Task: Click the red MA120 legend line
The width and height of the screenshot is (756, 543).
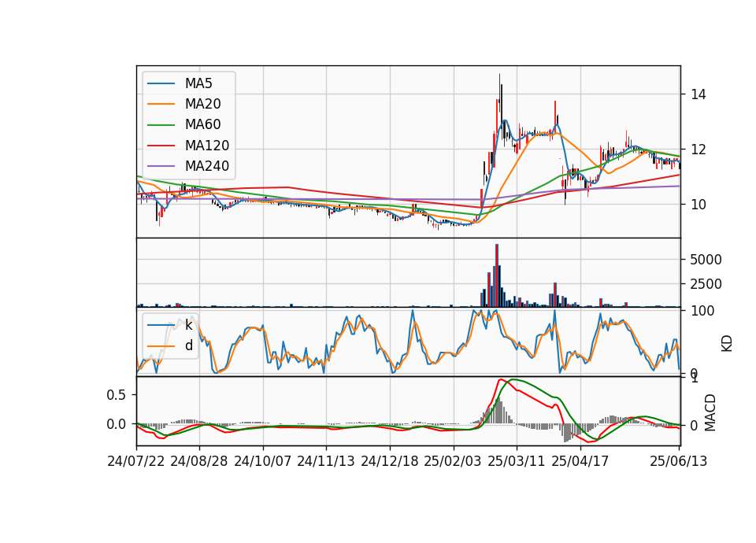Action: 161,146
